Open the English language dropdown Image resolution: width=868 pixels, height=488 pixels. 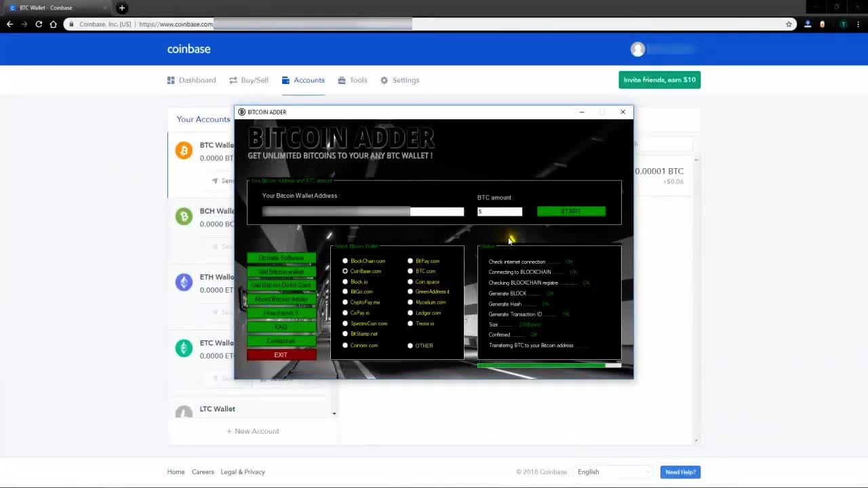point(613,472)
